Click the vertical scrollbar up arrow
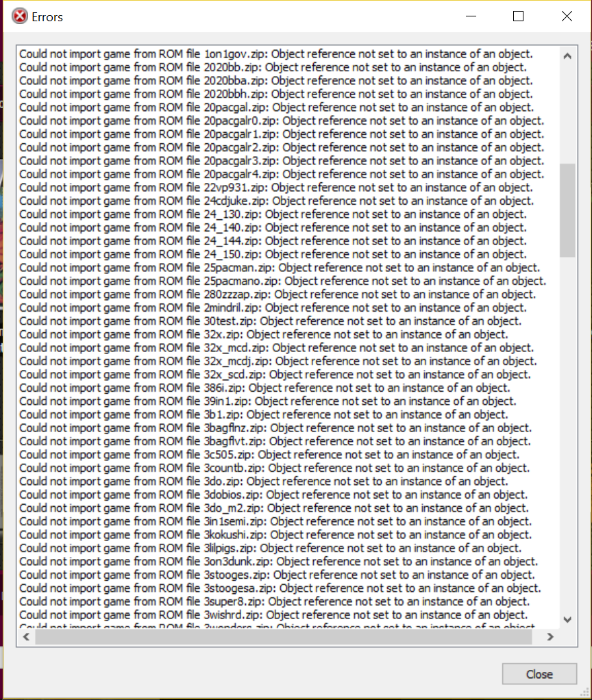The width and height of the screenshot is (592, 700). pos(567,56)
